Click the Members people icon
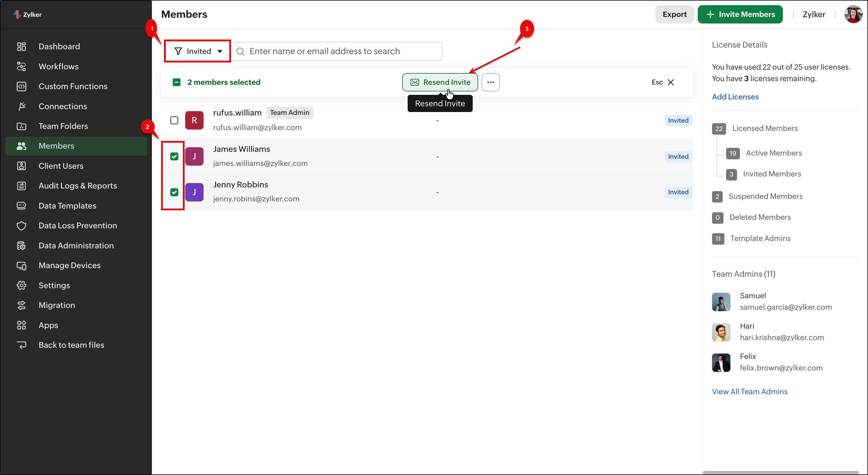The height and width of the screenshot is (475, 868). [x=21, y=146]
